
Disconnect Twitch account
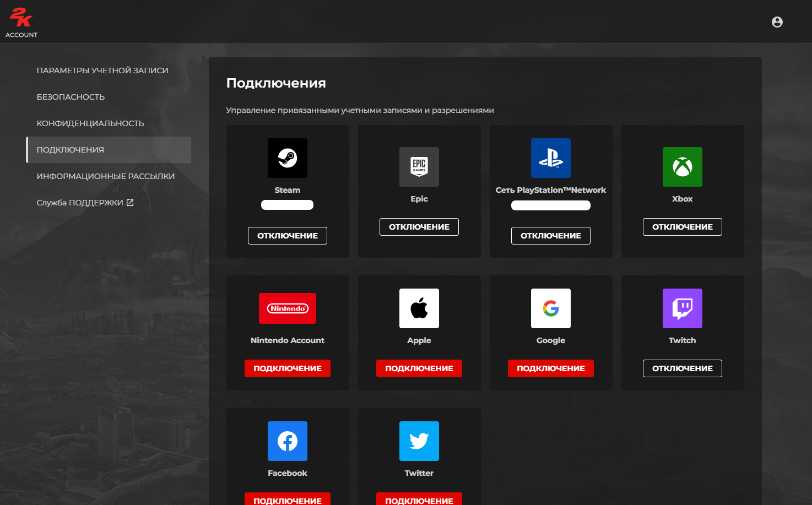click(683, 368)
